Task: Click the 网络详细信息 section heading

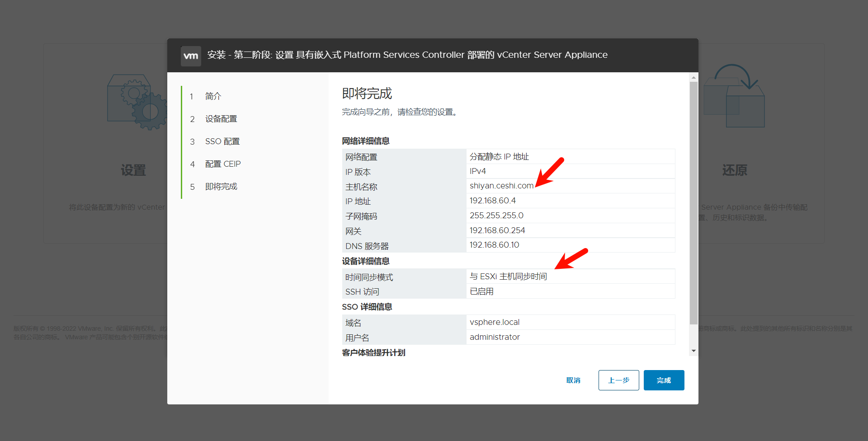Action: coord(366,141)
